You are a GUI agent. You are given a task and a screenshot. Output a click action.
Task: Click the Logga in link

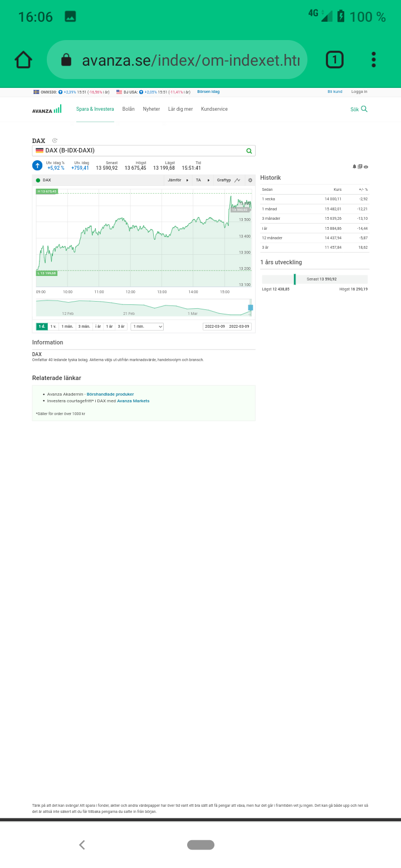(x=359, y=92)
